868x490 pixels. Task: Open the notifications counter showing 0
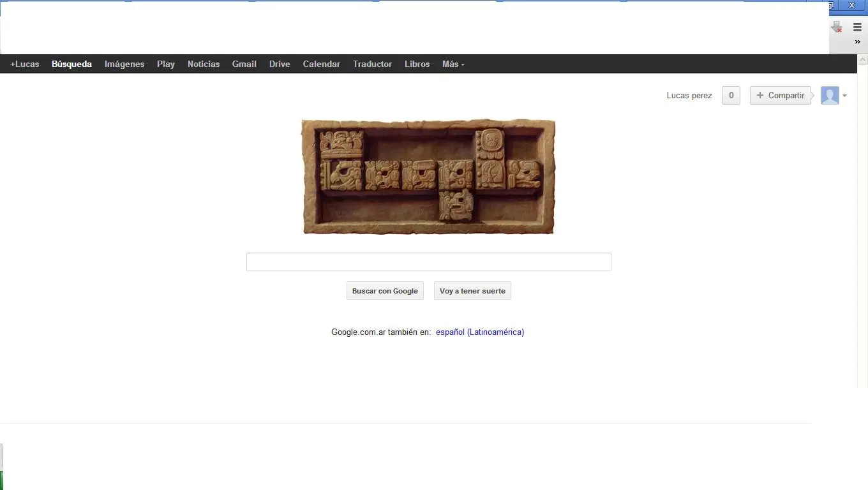(731, 96)
